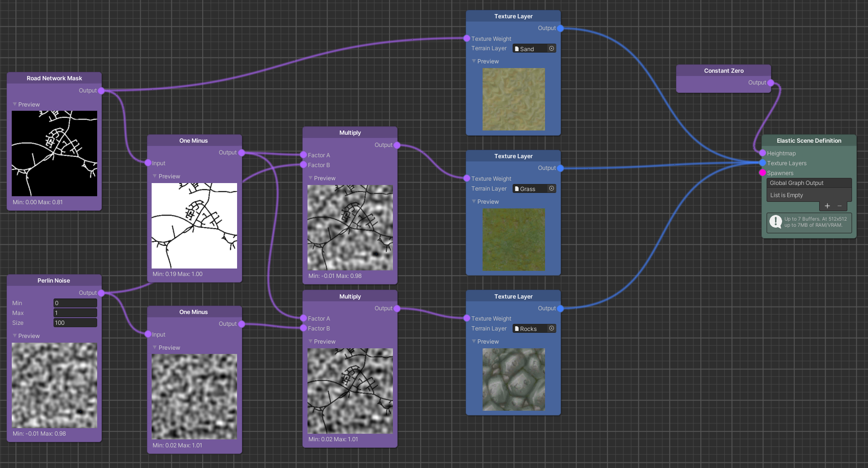This screenshot has height=468, width=868.
Task: Collapse the Sand Texture Layer preview
Action: (474, 61)
